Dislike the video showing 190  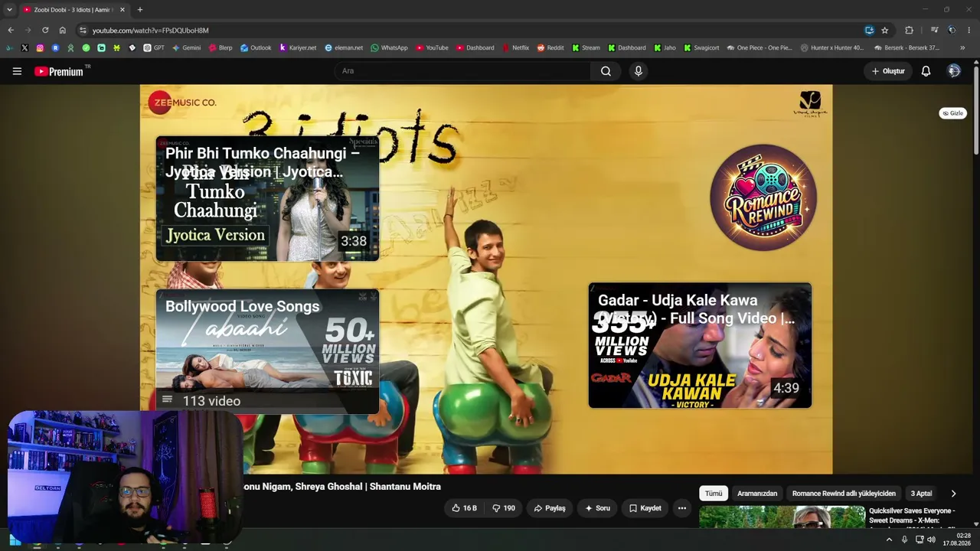click(503, 508)
